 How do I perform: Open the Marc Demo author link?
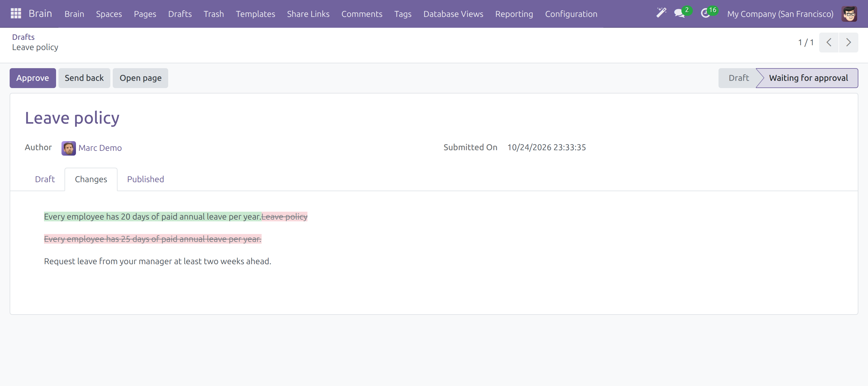coord(100,148)
